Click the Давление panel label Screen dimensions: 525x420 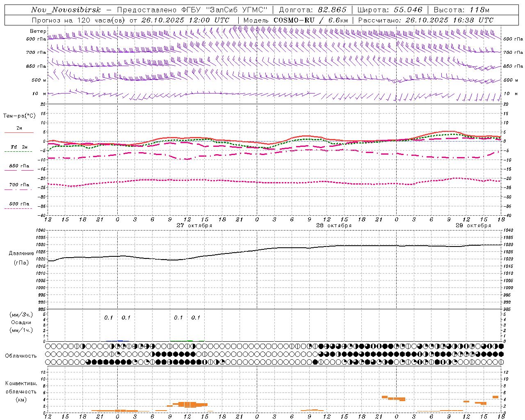(x=21, y=253)
